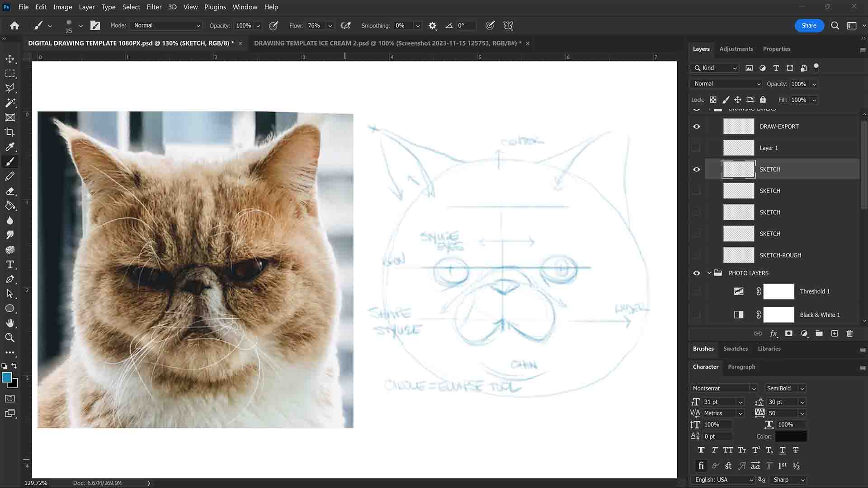Show the SKETCH-ROUGH layer
Screen dimensions: 868x488
point(697,255)
